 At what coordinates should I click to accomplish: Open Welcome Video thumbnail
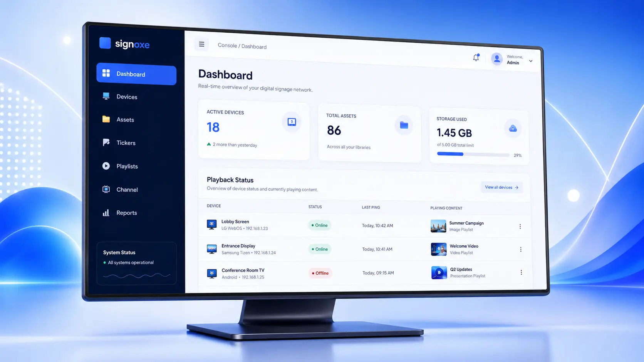439,249
